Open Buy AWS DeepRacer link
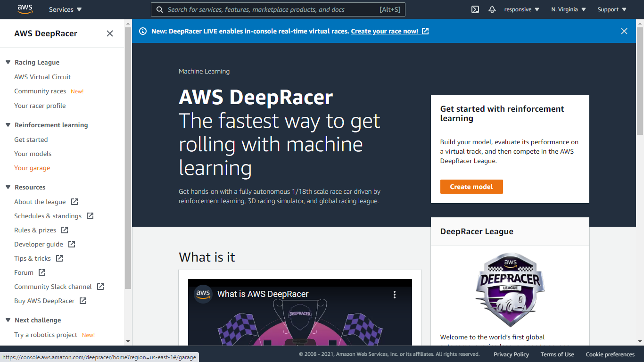Screen dimensions: 644x362 tap(44, 301)
